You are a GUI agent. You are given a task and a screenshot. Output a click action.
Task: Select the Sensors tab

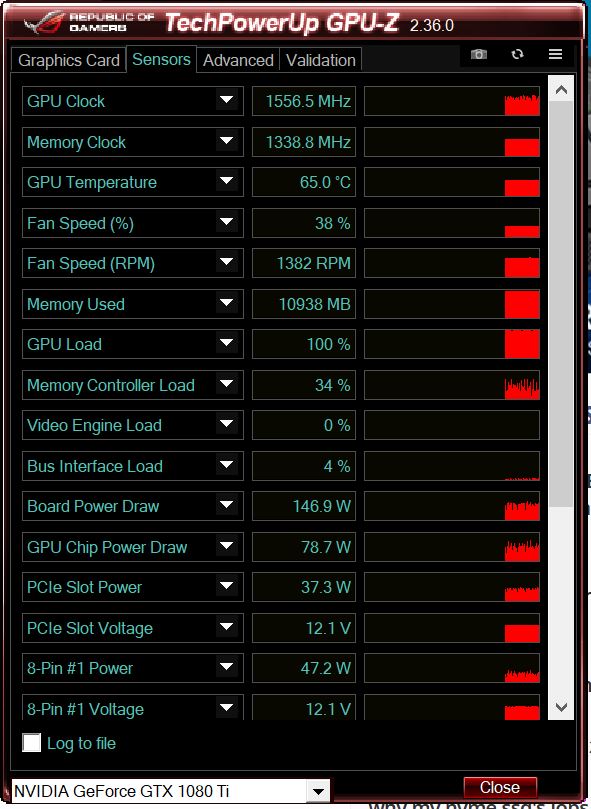(161, 59)
